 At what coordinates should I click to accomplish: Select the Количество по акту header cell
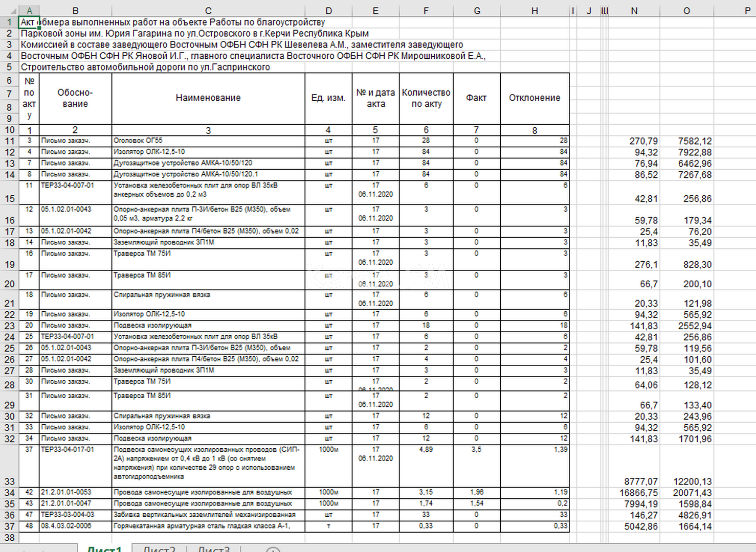pyautogui.click(x=426, y=98)
